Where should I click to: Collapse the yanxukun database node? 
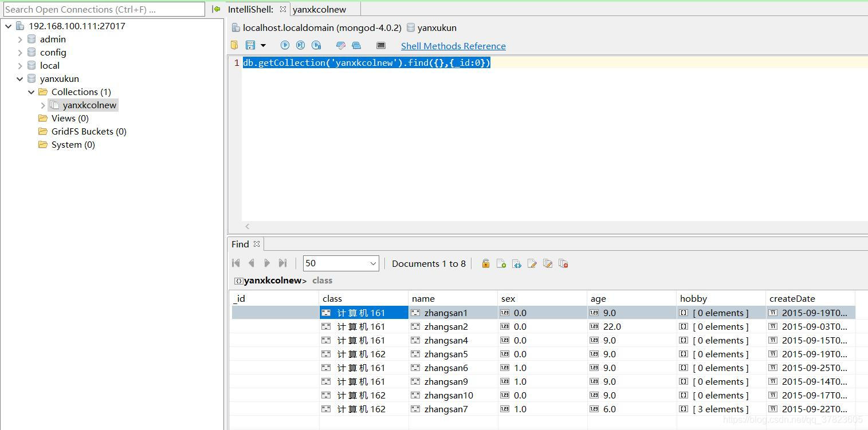(x=20, y=78)
